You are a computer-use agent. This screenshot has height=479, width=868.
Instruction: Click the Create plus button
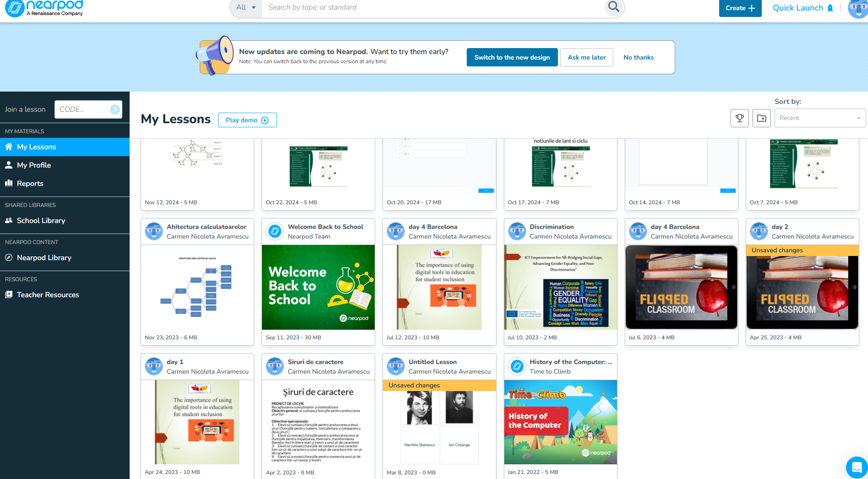740,8
